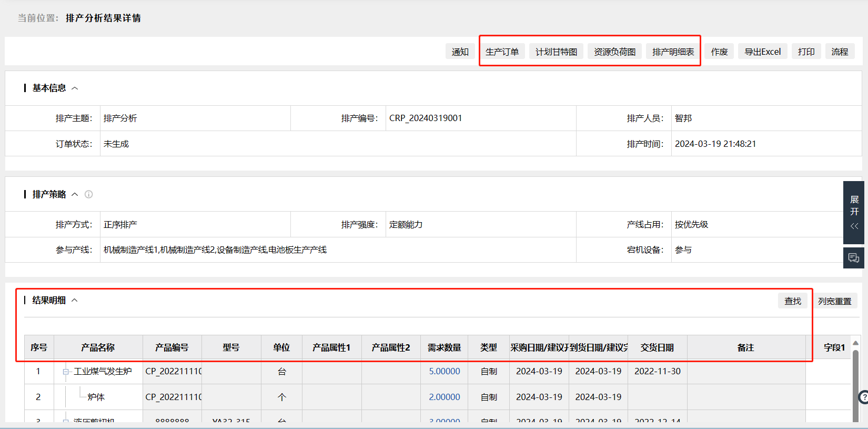Click the 排产时间 value 2024-03-19 21:48:21
Screen dimensions: 868x429
tap(715, 144)
